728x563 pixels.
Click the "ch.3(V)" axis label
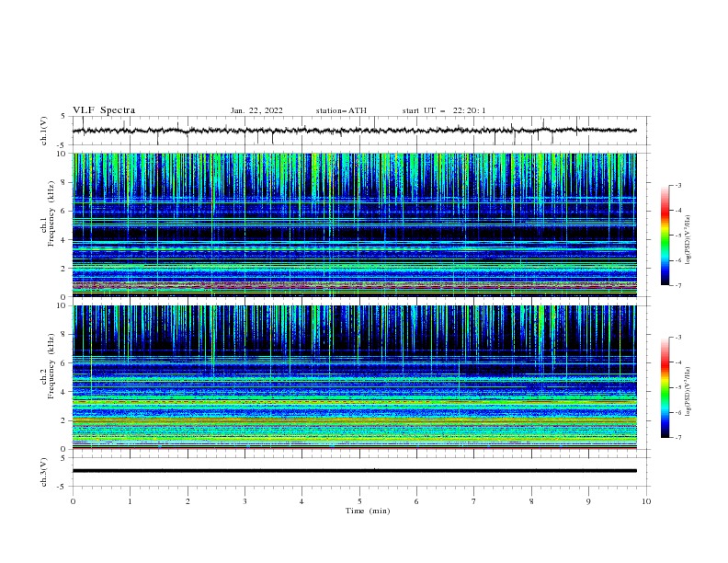click(x=43, y=472)
